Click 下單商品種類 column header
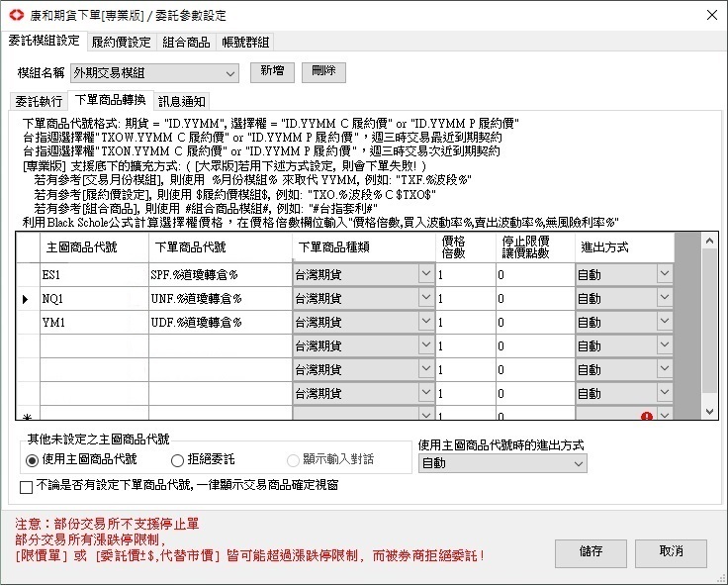The image size is (728, 587). point(364,247)
